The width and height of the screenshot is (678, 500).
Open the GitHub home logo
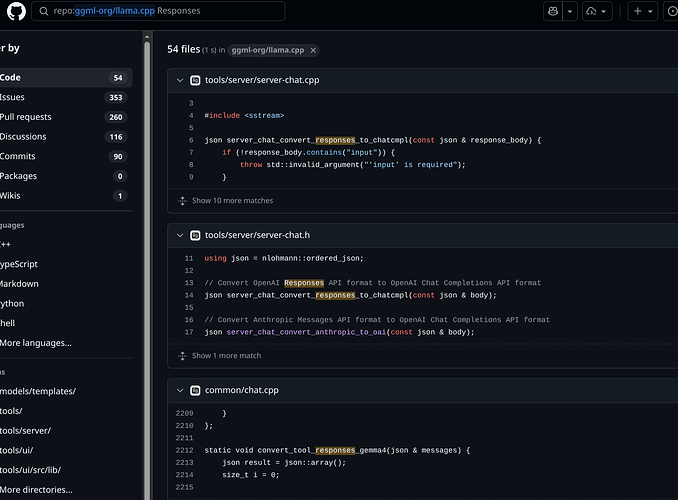(16, 11)
